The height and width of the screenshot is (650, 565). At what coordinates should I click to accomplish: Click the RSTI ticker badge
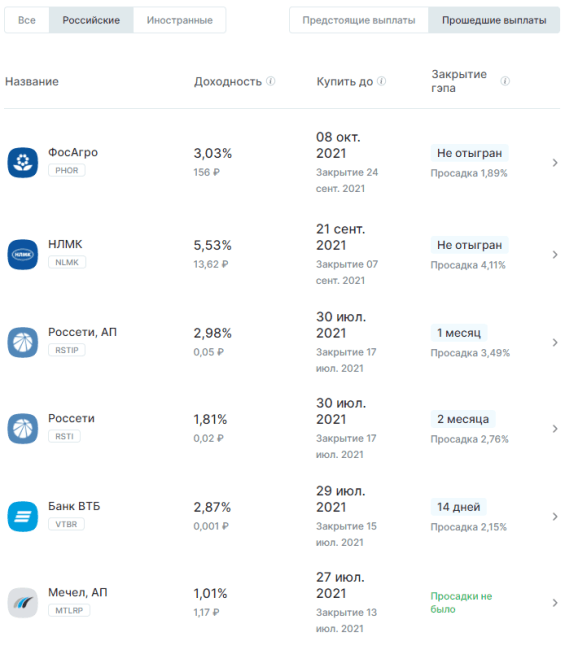(64, 437)
